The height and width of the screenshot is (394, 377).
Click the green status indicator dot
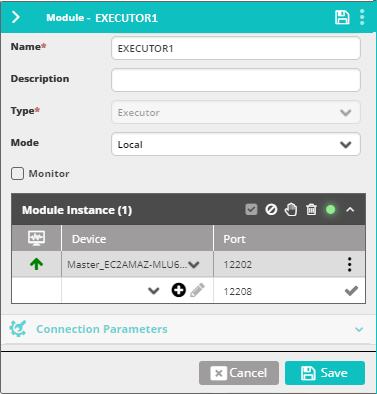[x=331, y=210]
